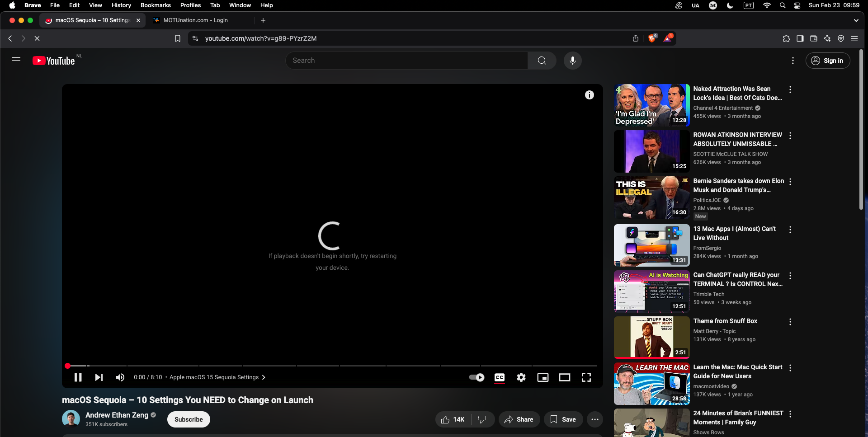Bookmark this page icon
Image resolution: width=868 pixels, height=437 pixels.
point(178,38)
